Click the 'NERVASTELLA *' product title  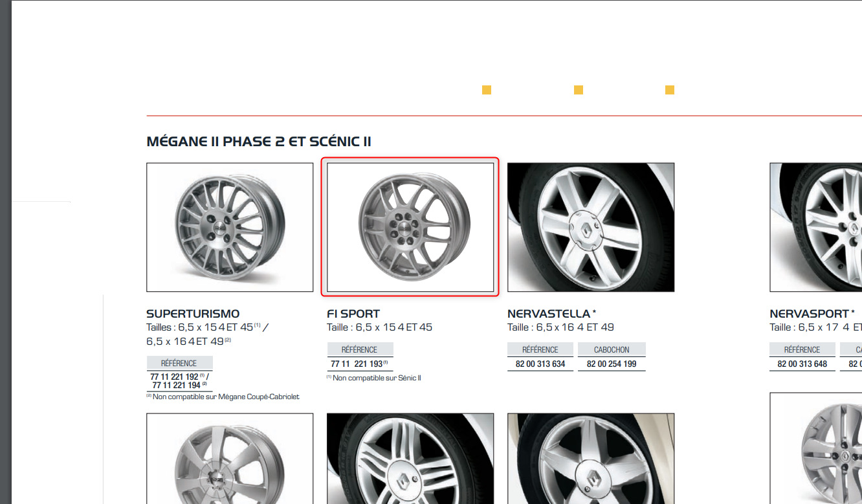(x=552, y=314)
